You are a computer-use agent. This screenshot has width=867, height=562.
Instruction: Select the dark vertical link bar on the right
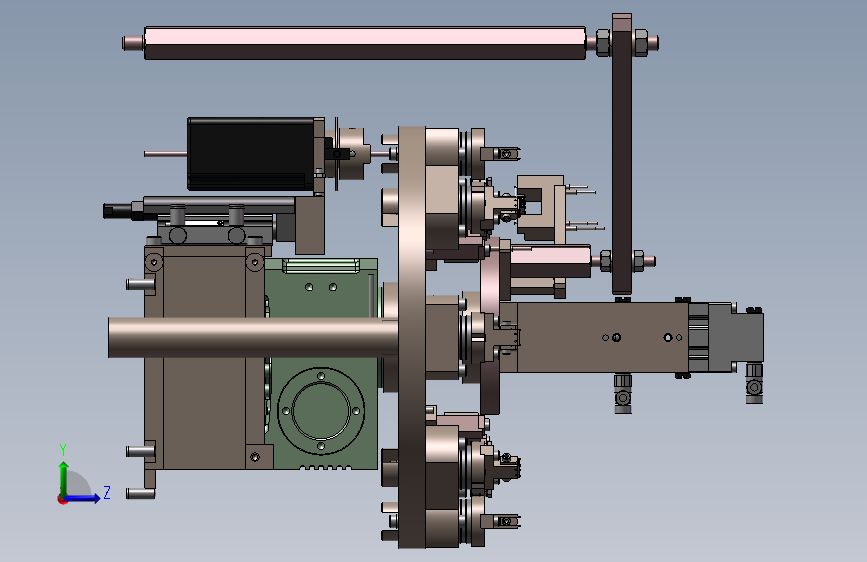point(622,155)
